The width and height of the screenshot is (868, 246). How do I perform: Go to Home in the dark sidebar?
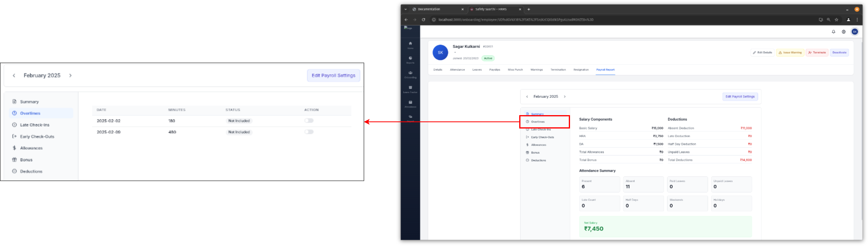tap(410, 45)
